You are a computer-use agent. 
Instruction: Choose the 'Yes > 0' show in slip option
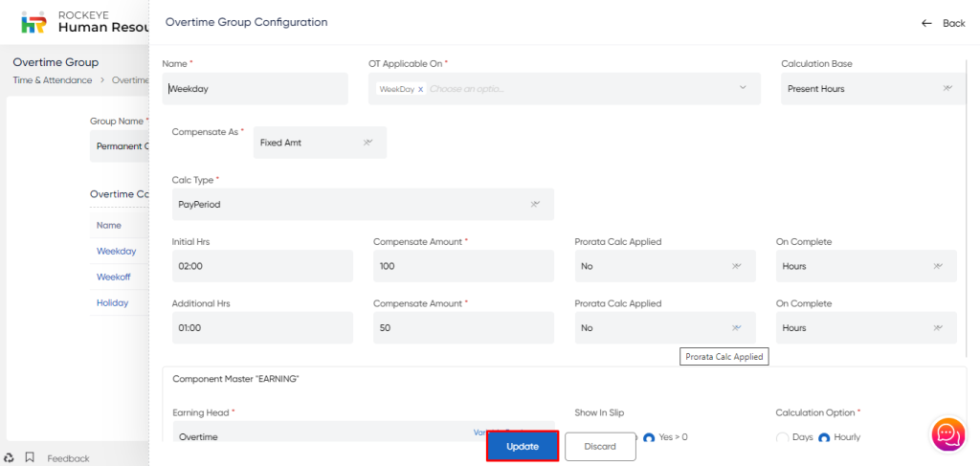point(649,437)
